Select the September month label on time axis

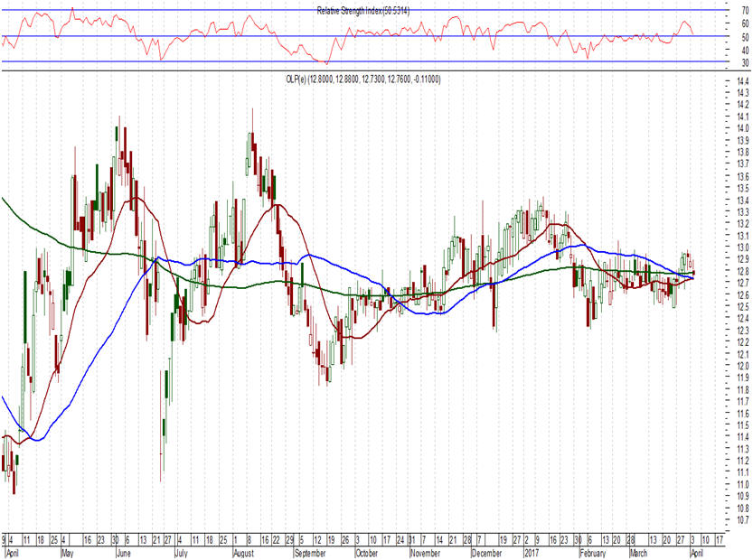pos(309,551)
